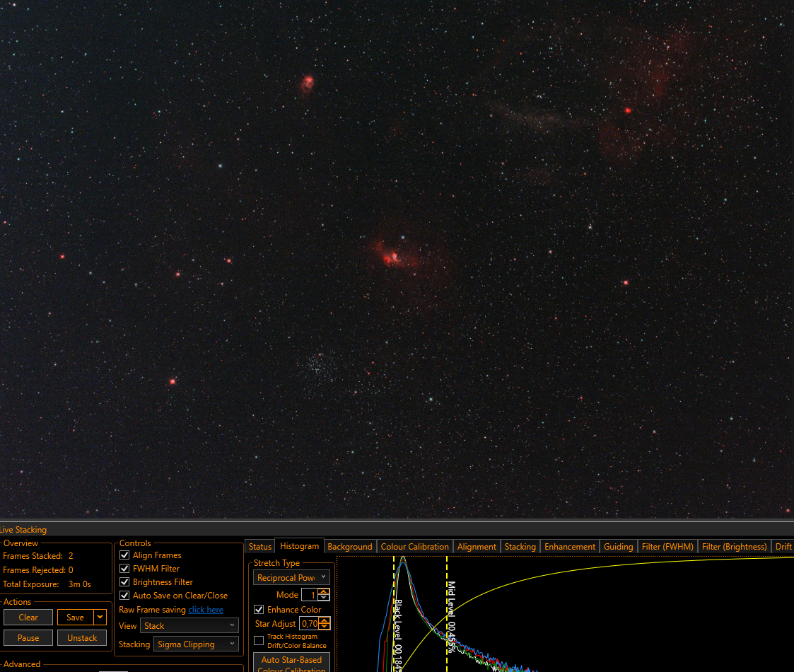The image size is (794, 672).
Task: Open the Save split-button dropdown arrow
Action: tap(100, 617)
